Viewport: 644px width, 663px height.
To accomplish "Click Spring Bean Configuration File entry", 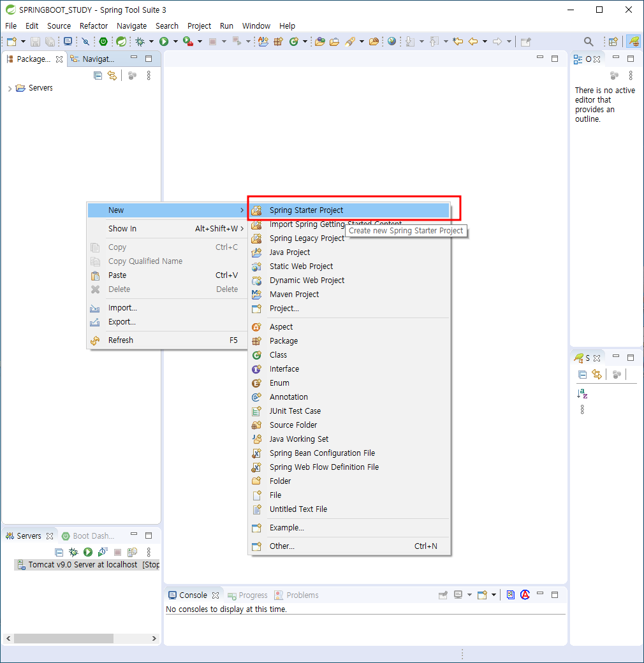I will (x=349, y=453).
